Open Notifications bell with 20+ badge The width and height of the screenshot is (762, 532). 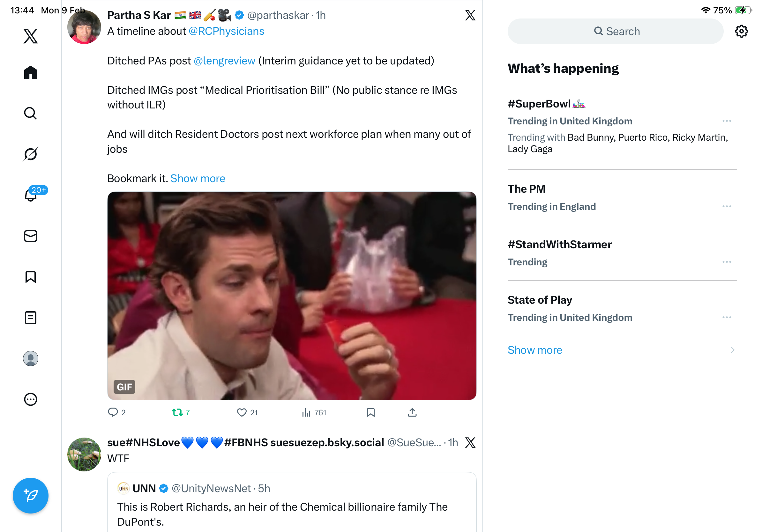click(x=31, y=195)
